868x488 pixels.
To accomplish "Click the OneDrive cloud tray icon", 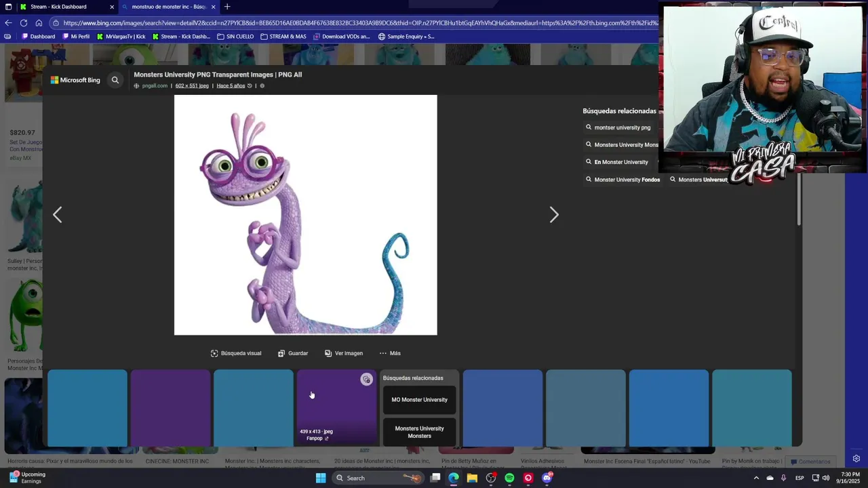I will click(x=770, y=478).
